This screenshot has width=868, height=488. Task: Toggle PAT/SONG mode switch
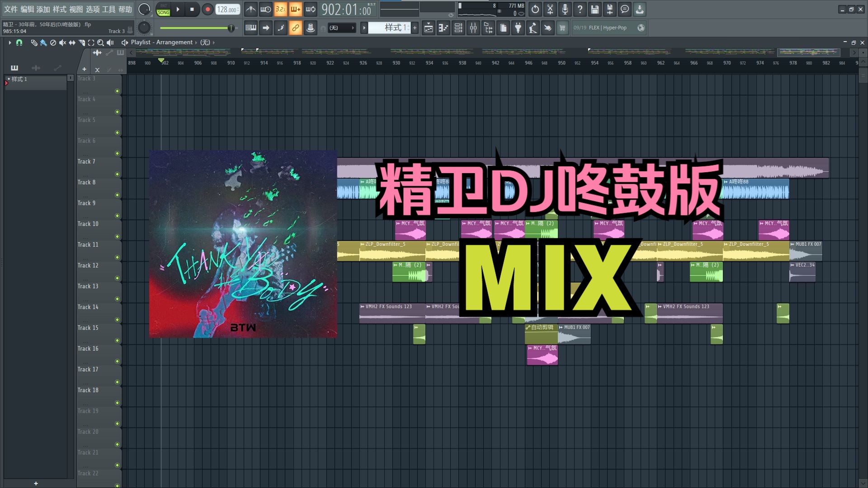(164, 9)
